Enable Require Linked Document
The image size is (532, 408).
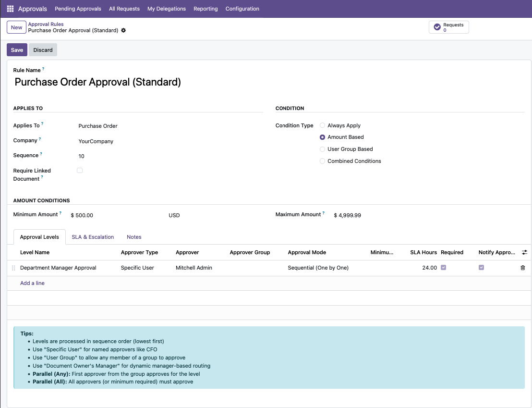80,170
